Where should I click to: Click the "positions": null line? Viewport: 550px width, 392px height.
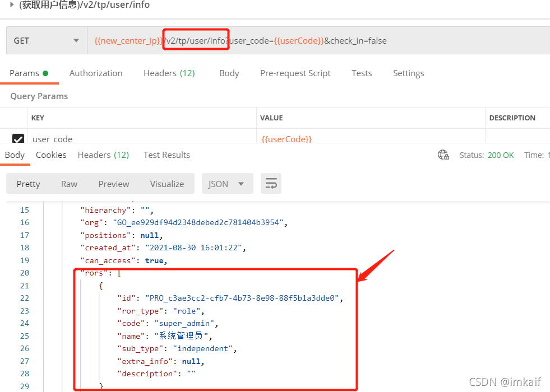(122, 235)
